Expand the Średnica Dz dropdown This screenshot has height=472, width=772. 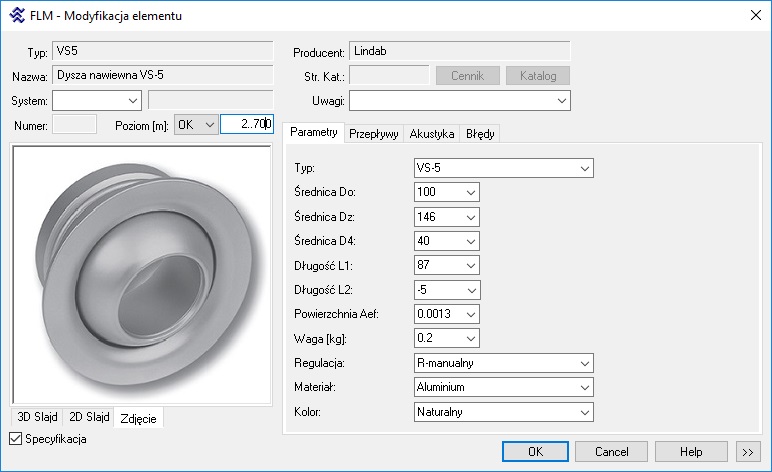point(447,217)
